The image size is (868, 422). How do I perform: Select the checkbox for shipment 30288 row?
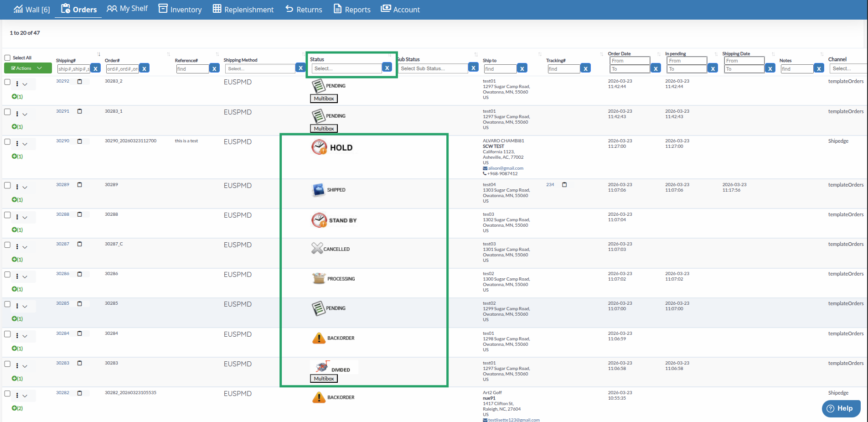click(7, 215)
